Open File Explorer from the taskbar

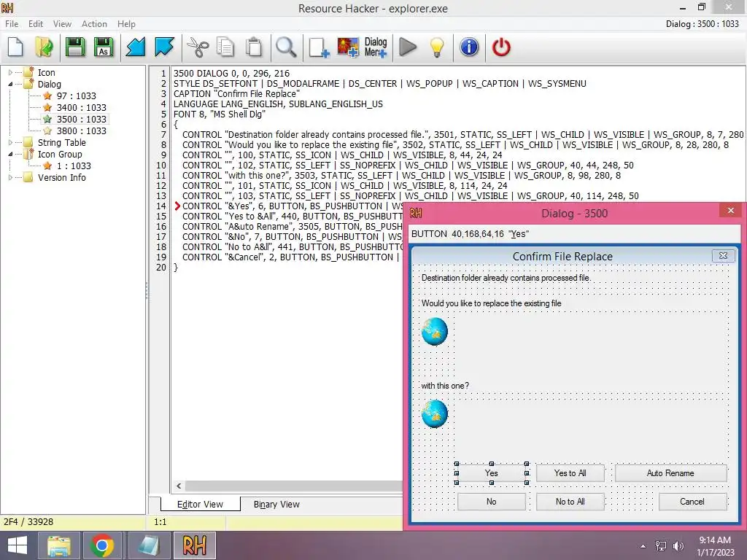(x=59, y=545)
